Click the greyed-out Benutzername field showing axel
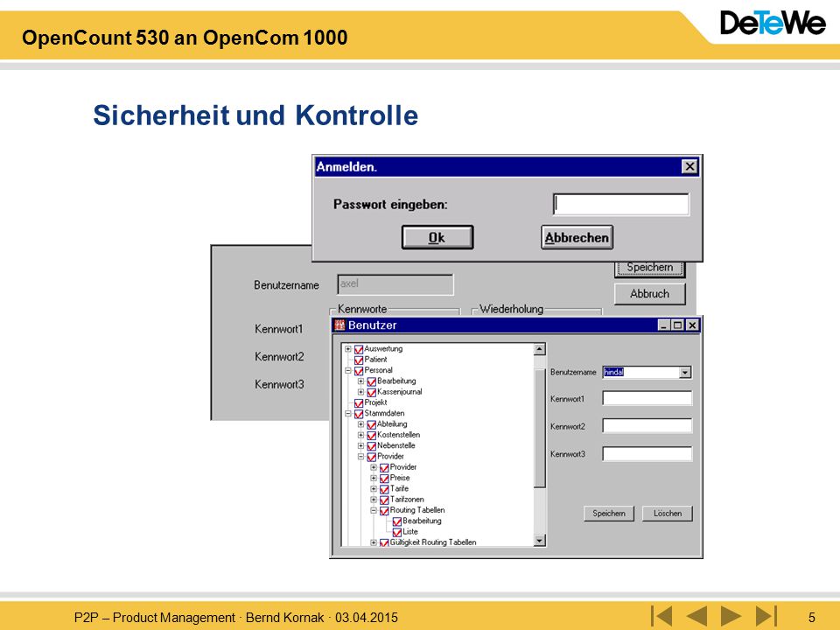 point(395,284)
